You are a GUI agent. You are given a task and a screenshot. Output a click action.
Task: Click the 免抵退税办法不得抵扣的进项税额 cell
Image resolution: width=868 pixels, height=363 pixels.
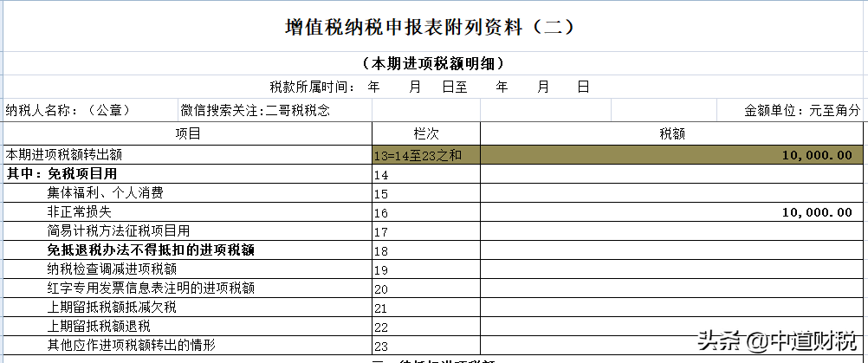point(151,250)
